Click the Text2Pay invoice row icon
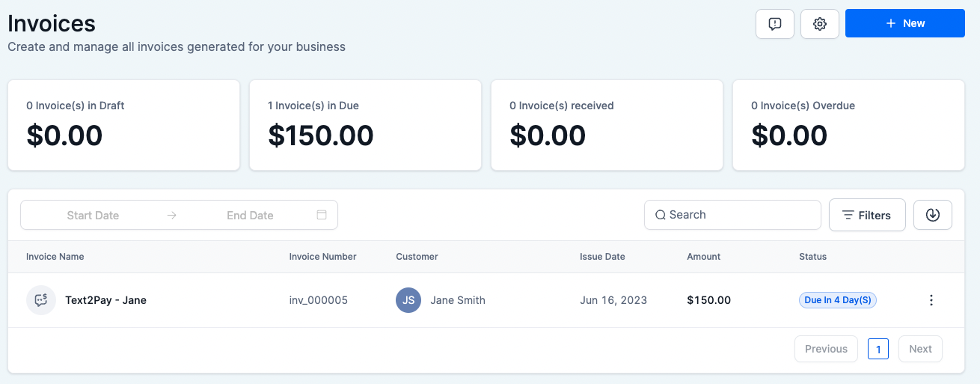 tap(41, 300)
